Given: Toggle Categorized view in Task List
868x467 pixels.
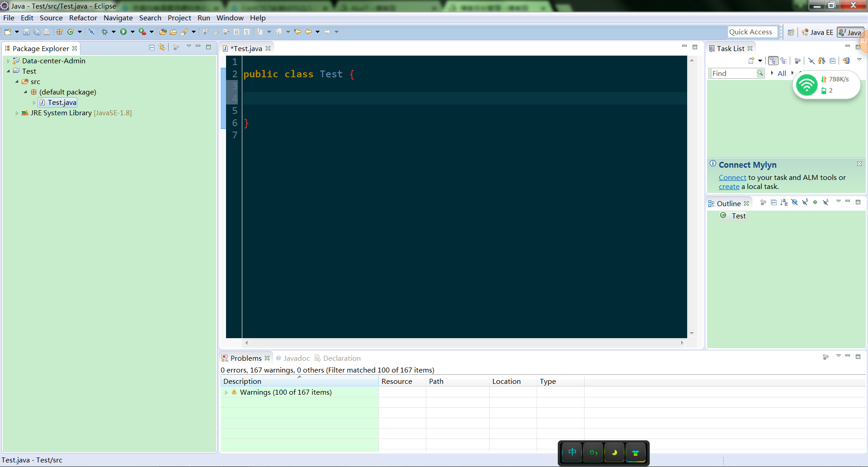Looking at the screenshot, I should 773,61.
